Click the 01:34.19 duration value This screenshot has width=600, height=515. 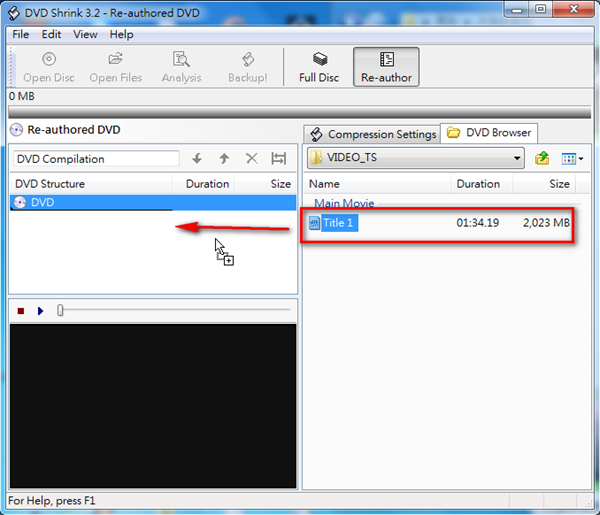click(x=478, y=223)
